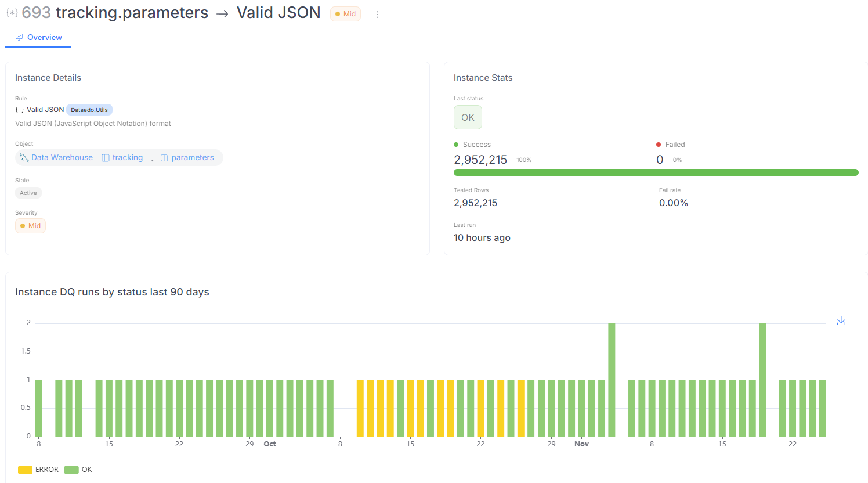Click the Mid severity badge in header
Viewport: 868px width, 483px height.
[346, 14]
